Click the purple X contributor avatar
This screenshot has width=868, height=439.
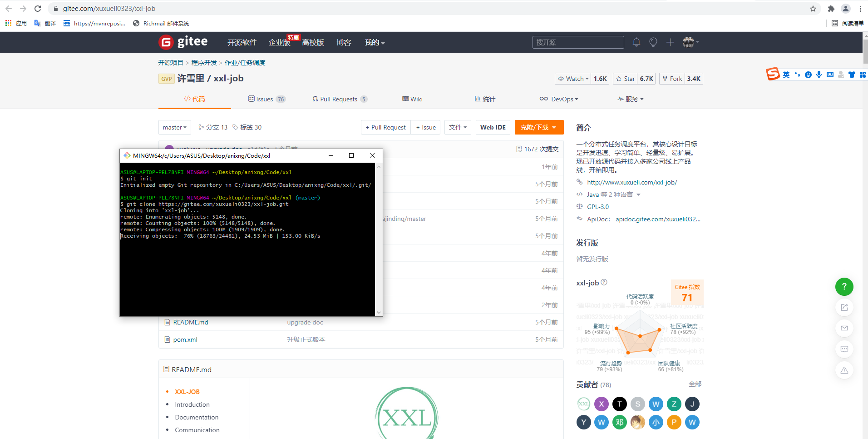[x=602, y=404]
